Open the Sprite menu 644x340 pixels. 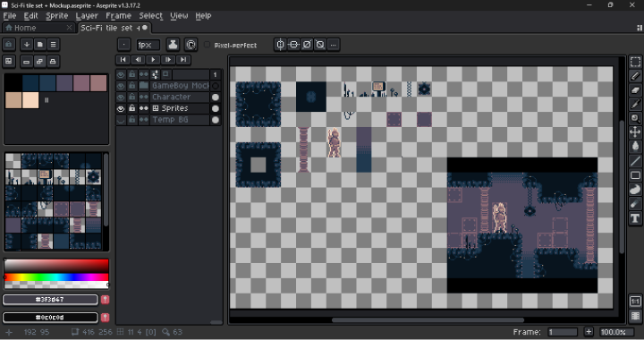[56, 15]
